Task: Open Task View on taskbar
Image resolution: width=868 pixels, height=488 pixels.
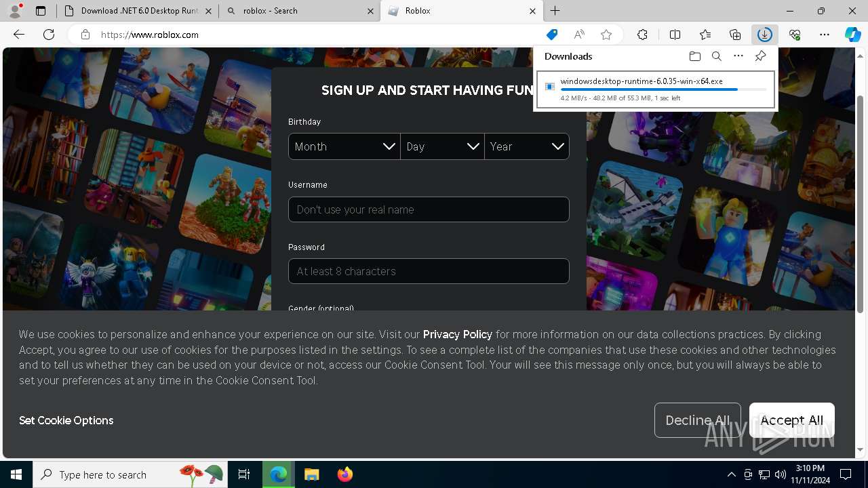Action: (x=244, y=474)
